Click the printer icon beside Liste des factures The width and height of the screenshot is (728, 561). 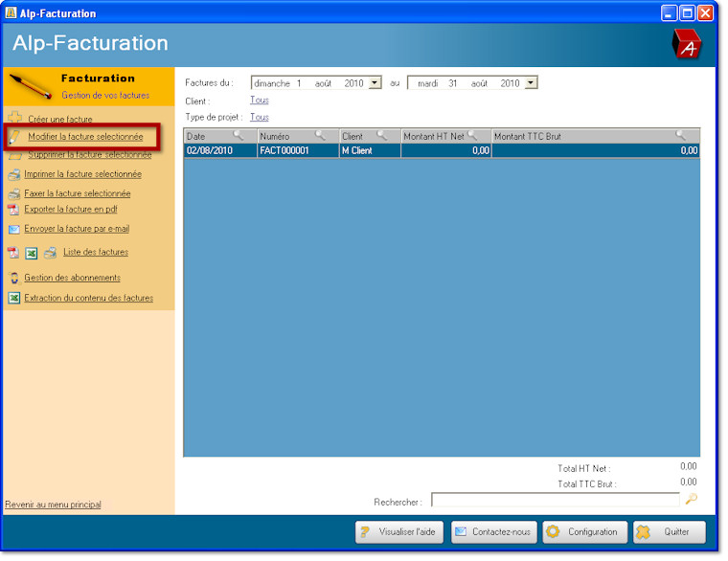(x=50, y=253)
